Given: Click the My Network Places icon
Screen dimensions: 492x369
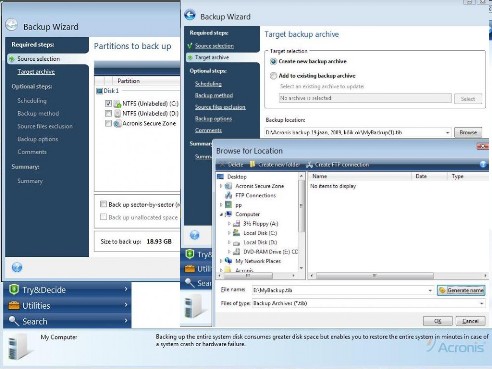Looking at the screenshot, I should point(229,261).
